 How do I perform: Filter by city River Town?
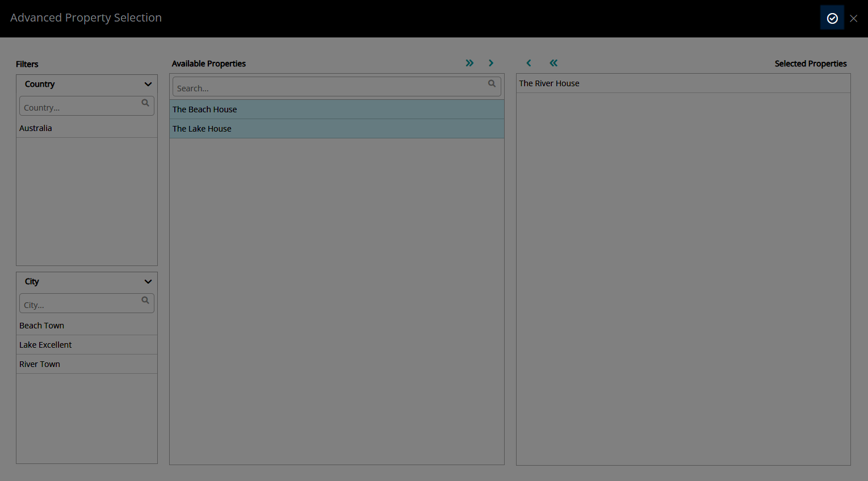(x=87, y=364)
